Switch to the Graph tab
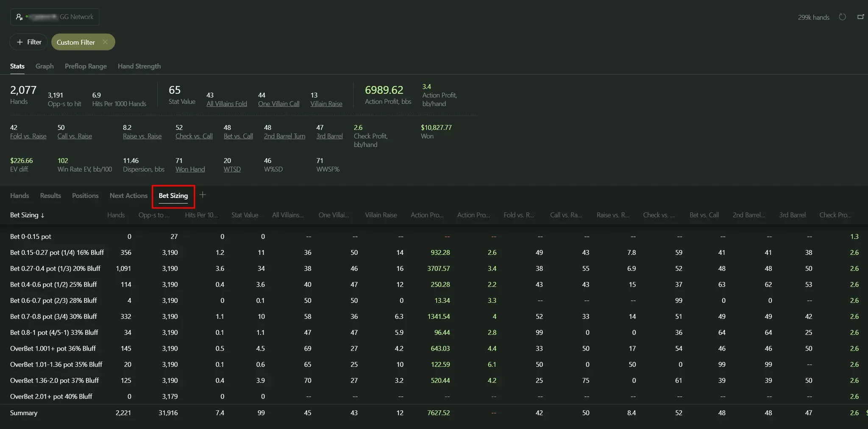Viewport: 868px width, 429px height. 45,66
